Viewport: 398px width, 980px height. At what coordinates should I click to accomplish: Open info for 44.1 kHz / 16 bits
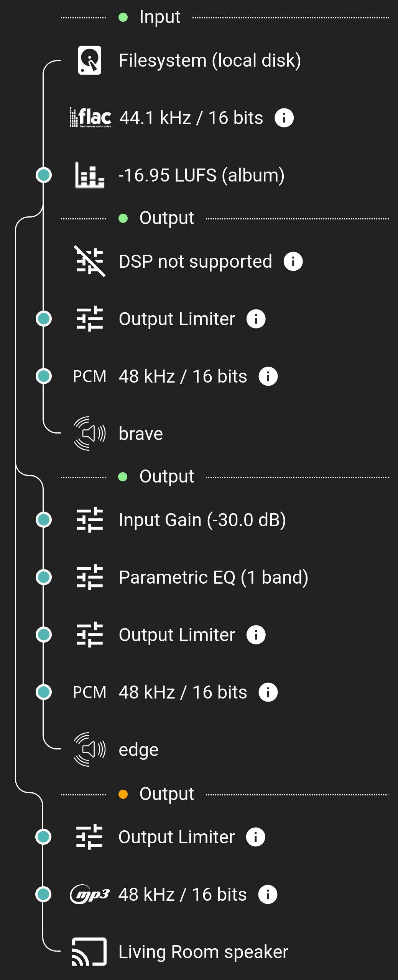click(284, 118)
